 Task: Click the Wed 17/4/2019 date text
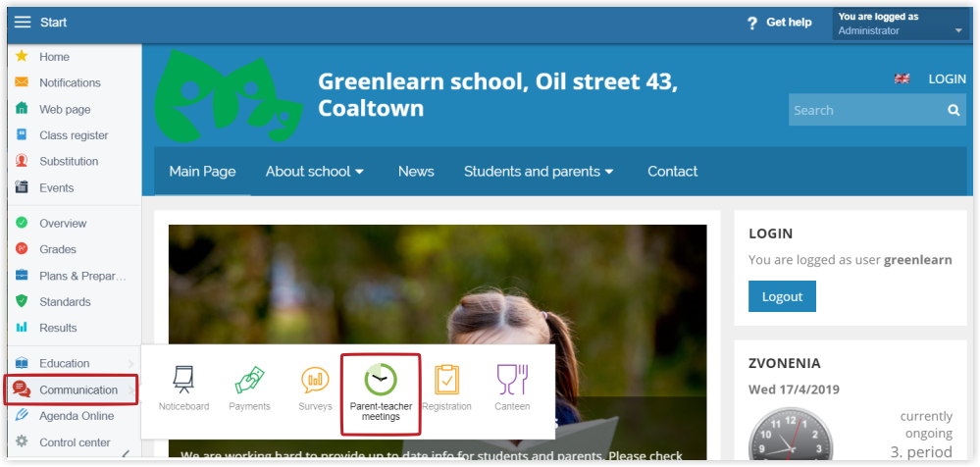[794, 390]
